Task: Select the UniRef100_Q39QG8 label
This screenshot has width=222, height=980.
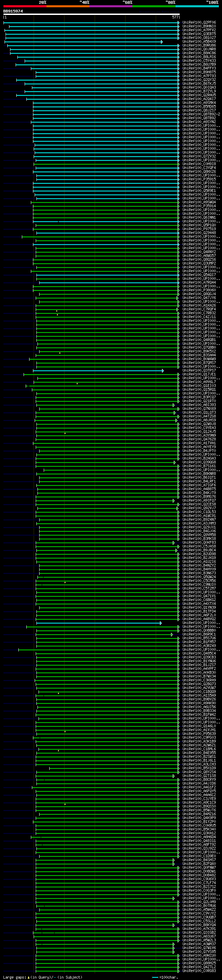Action: click(x=199, y=462)
